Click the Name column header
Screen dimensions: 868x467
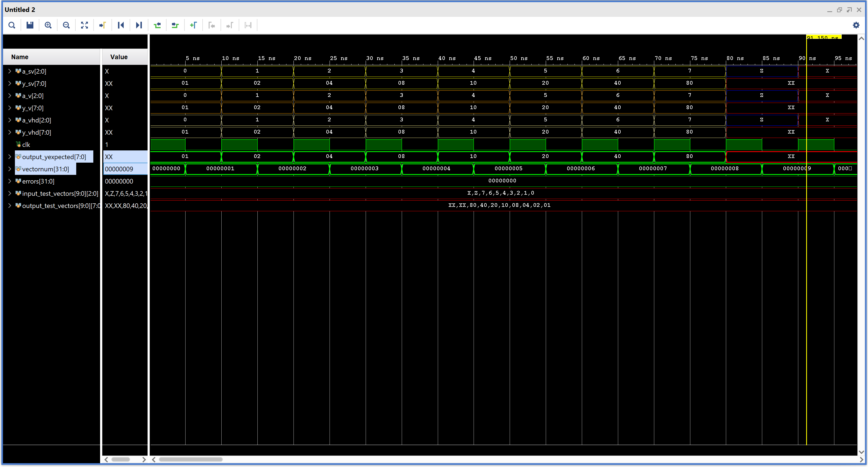click(20, 57)
